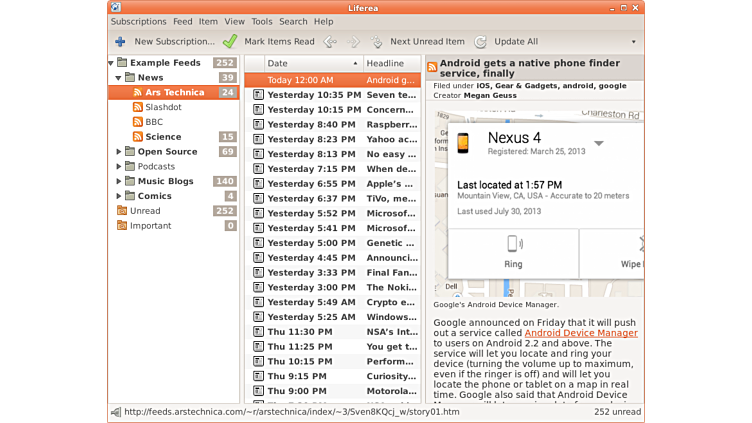Open the Tools menu
This screenshot has width=752, height=423.
pos(262,21)
